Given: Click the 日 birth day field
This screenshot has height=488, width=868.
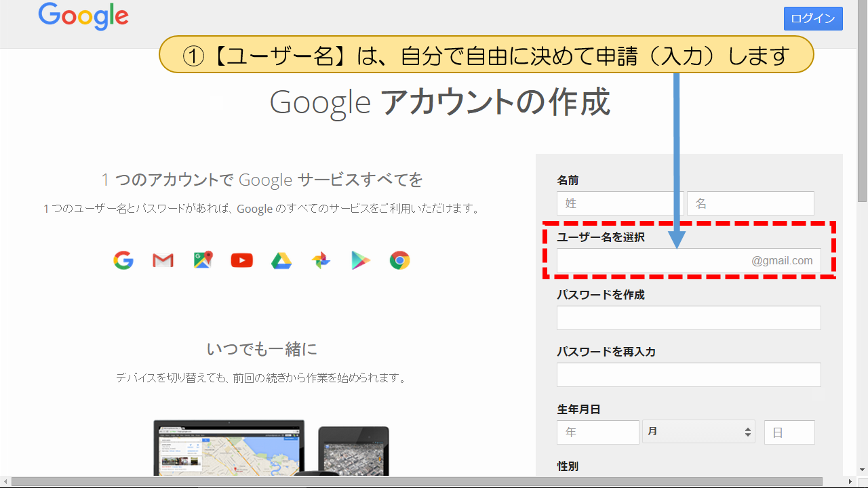Looking at the screenshot, I should 789,432.
